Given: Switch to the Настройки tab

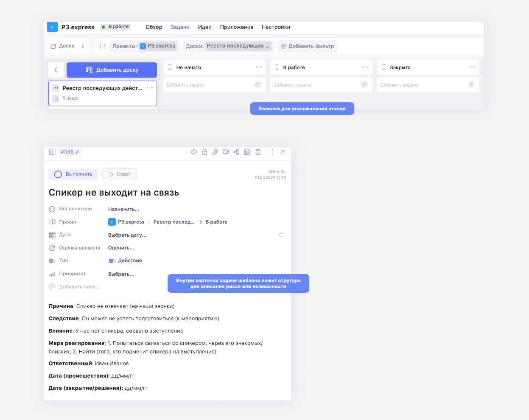Looking at the screenshot, I should coord(276,27).
